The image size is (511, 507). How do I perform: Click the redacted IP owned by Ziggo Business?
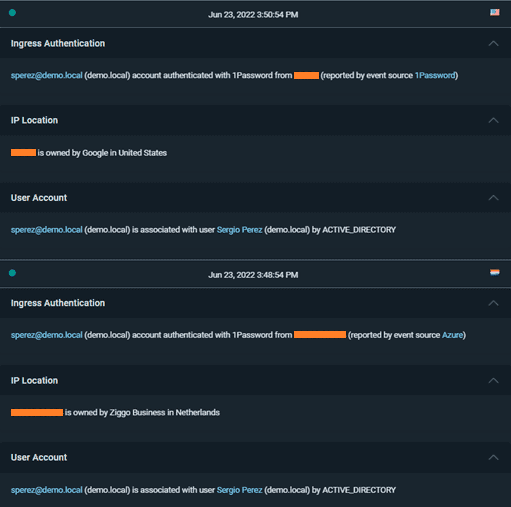37,413
